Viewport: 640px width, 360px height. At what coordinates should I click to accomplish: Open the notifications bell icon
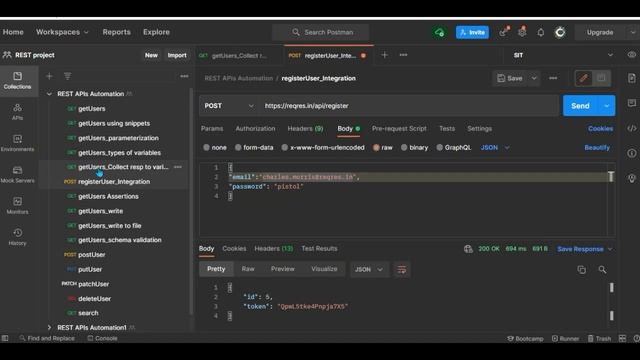pos(540,32)
